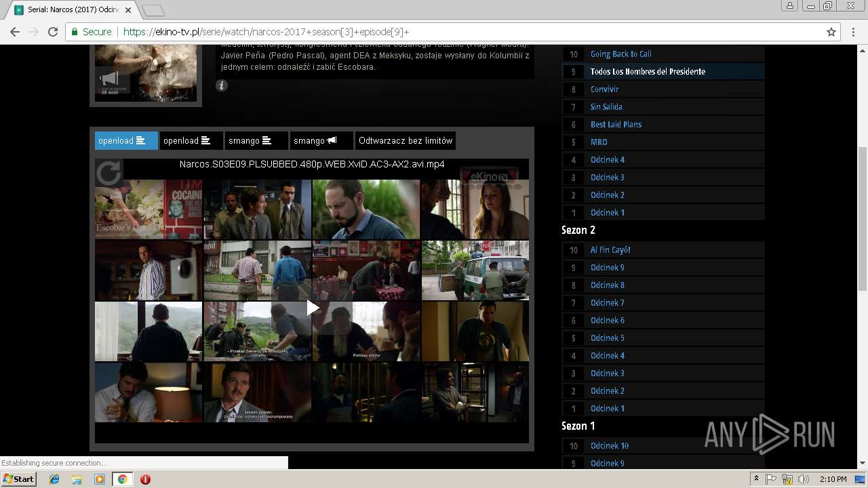Open file explorer from taskbar
The image size is (868, 488).
[77, 479]
